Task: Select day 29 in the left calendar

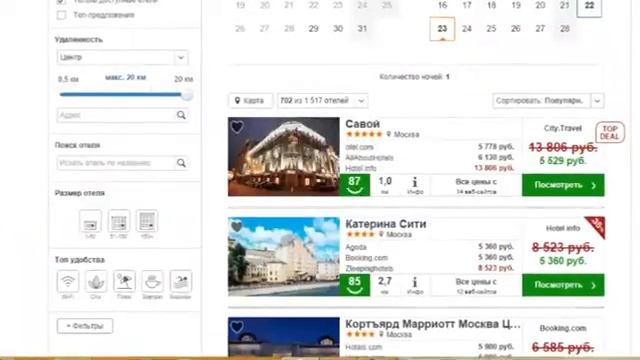Action: 313,29
